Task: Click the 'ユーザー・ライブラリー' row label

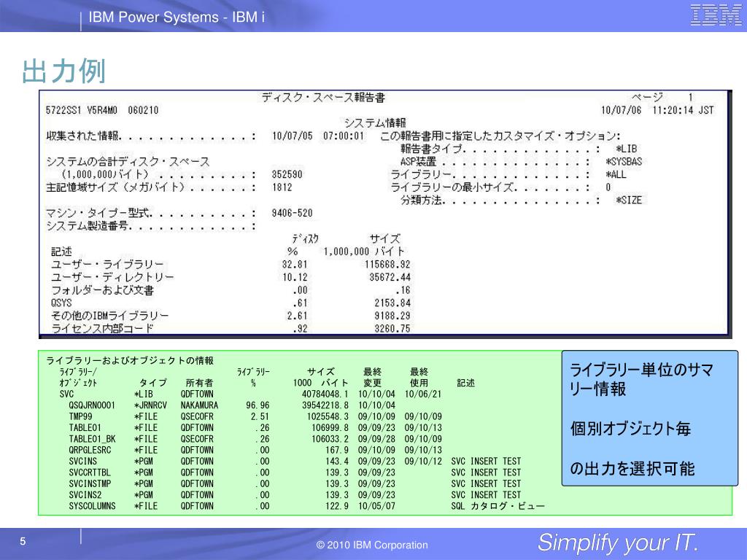Action: (x=108, y=265)
